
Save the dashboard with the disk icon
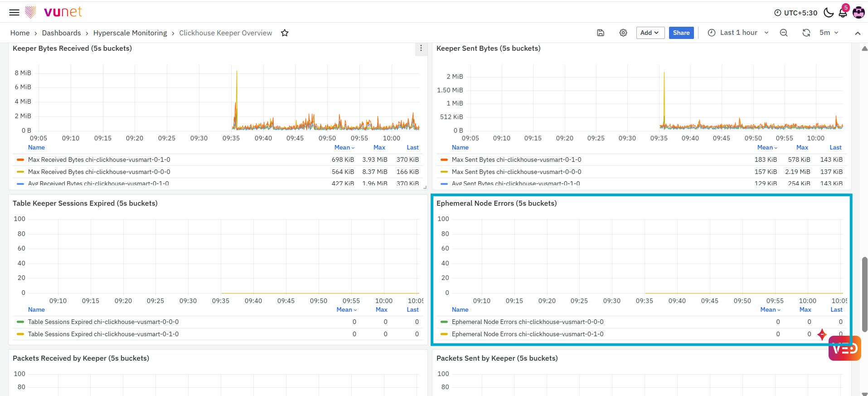point(601,33)
